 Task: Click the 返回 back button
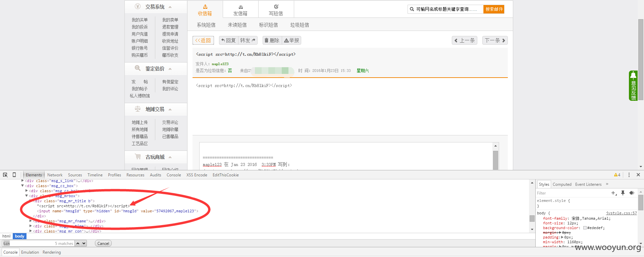pyautogui.click(x=203, y=40)
